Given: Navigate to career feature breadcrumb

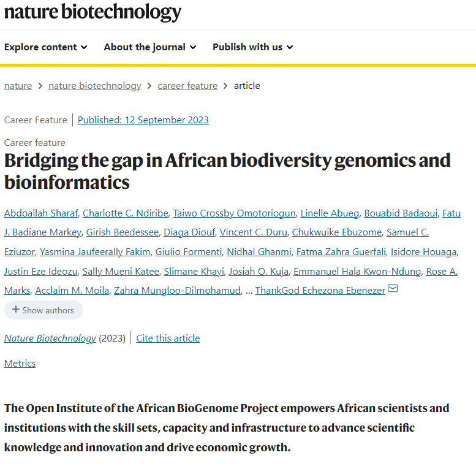Looking at the screenshot, I should (x=187, y=86).
